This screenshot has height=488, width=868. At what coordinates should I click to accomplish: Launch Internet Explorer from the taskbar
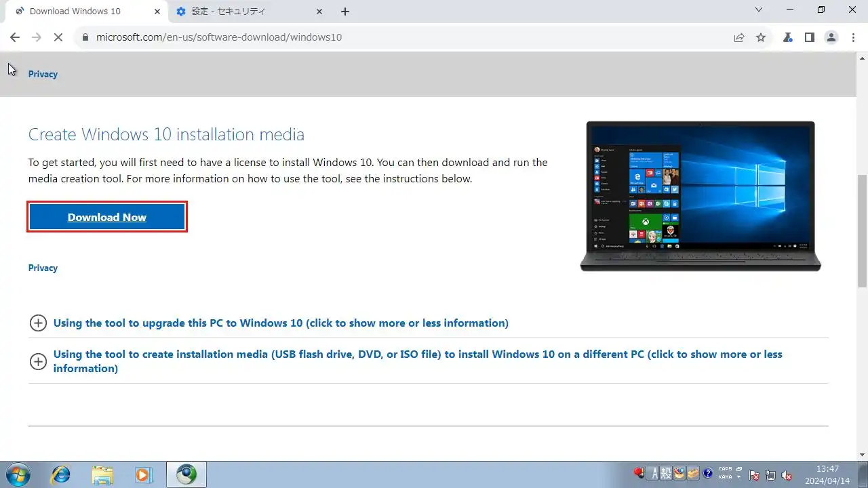[x=60, y=474]
